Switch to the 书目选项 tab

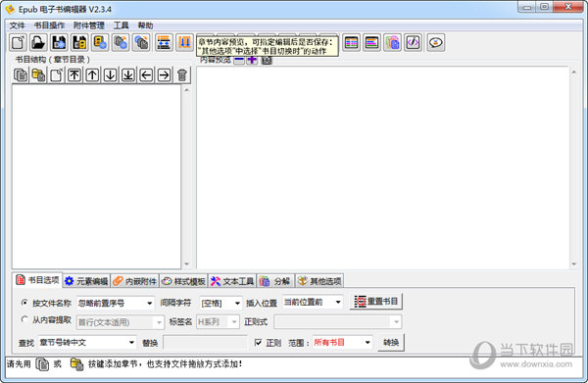pyautogui.click(x=37, y=280)
